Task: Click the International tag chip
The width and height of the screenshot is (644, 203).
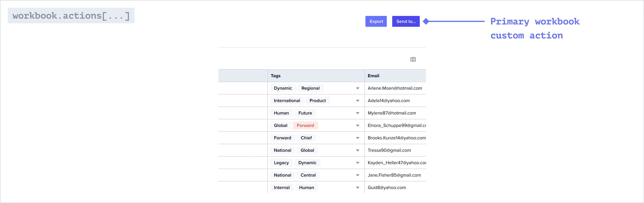Action: pyautogui.click(x=287, y=101)
